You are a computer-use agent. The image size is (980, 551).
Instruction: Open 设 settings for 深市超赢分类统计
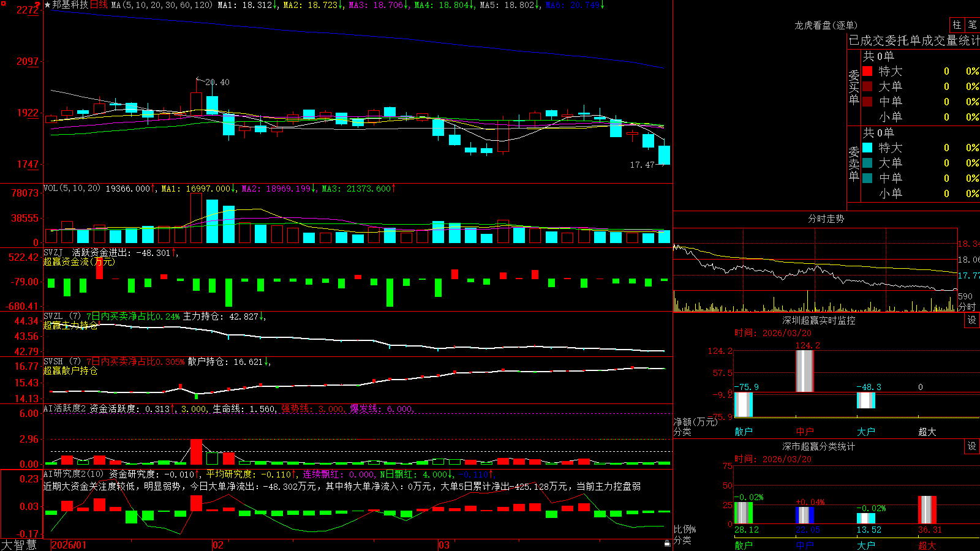pyautogui.click(x=972, y=446)
